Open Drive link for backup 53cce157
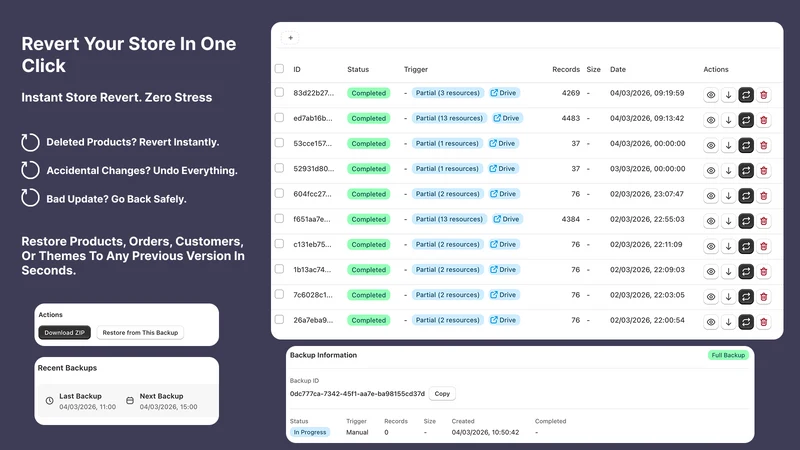The width and height of the screenshot is (800, 450). (503, 143)
